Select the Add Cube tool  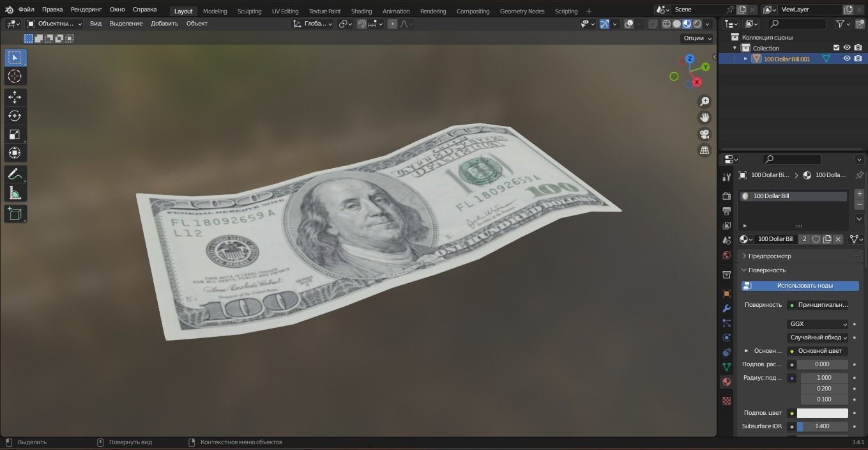[14, 213]
